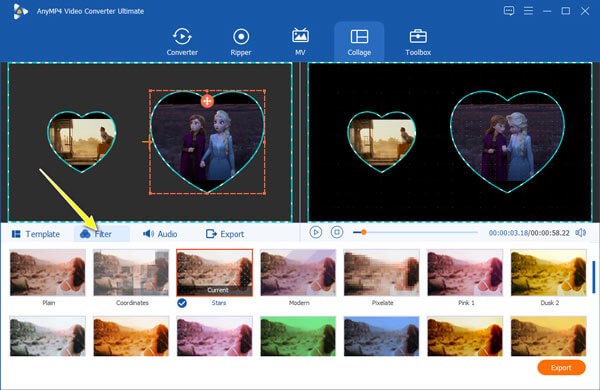Image resolution: width=600 pixels, height=390 pixels.
Task: Open the Ripper module
Action: [241, 42]
